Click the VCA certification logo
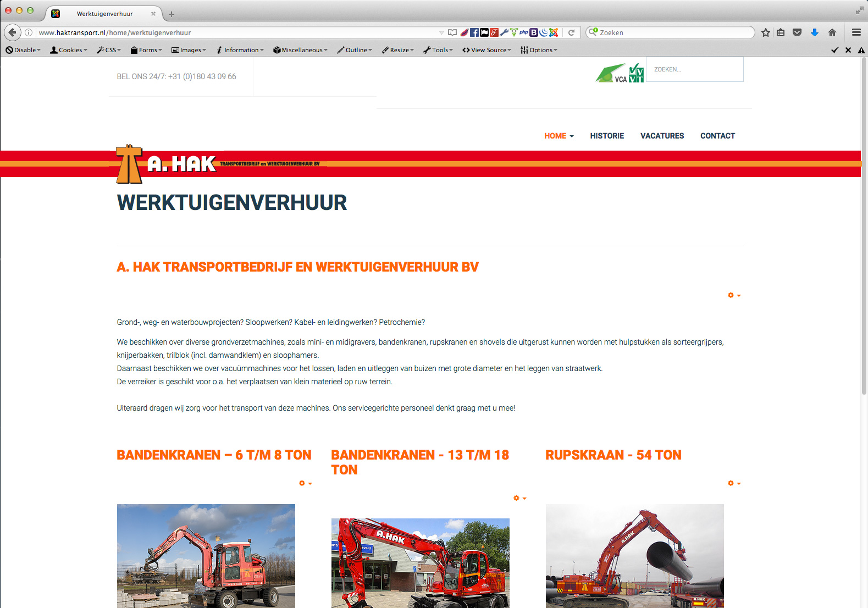This screenshot has height=608, width=868. coord(620,73)
